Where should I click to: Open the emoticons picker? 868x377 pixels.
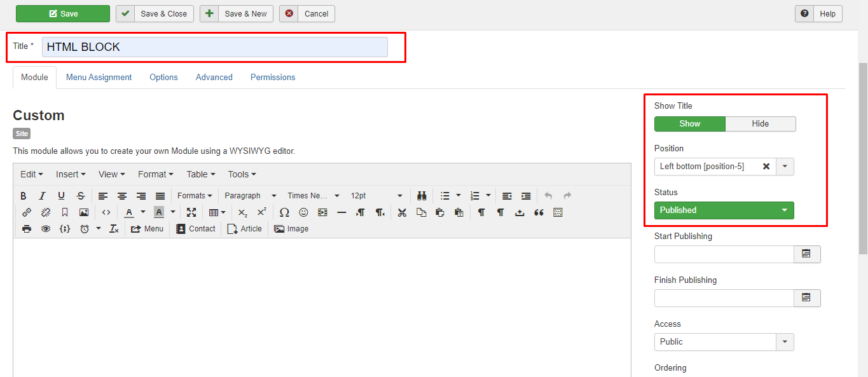[x=303, y=212]
